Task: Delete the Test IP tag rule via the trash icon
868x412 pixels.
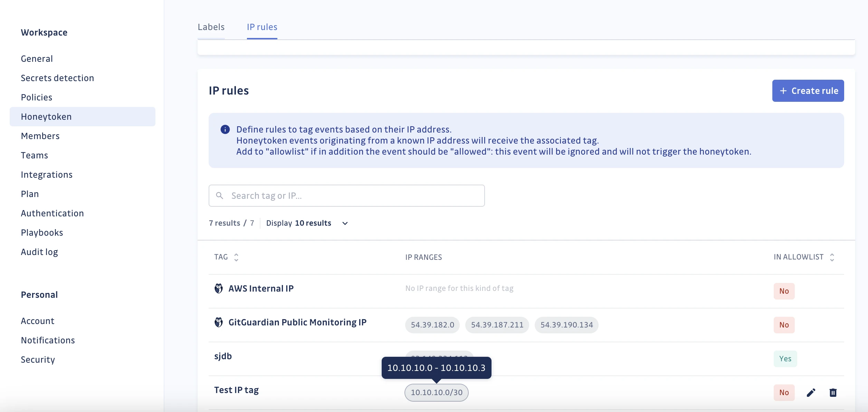Action: coord(832,393)
